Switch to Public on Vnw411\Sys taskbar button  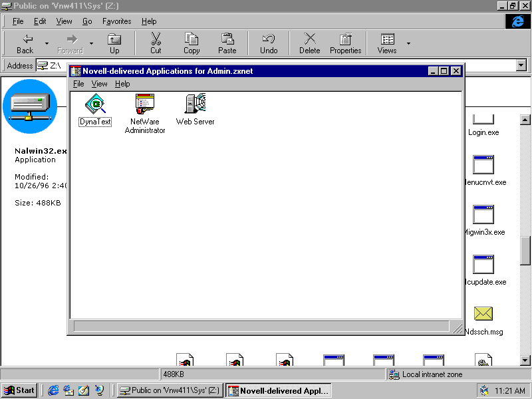(x=170, y=390)
